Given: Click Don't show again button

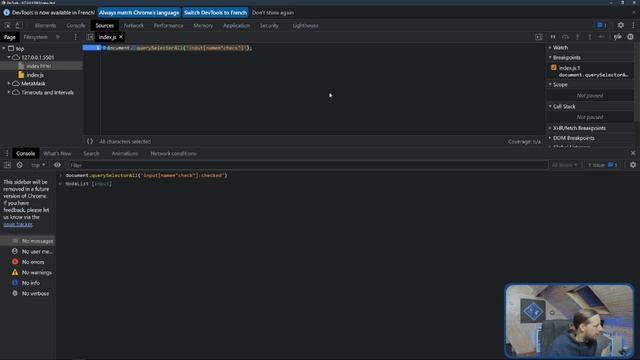Looking at the screenshot, I should [x=273, y=13].
